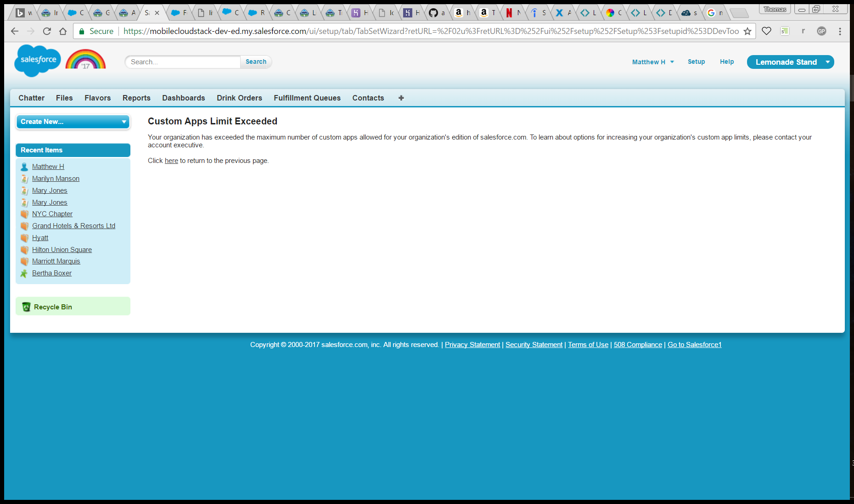This screenshot has height=504, width=854.
Task: Click inside the search input field
Action: [x=182, y=62]
